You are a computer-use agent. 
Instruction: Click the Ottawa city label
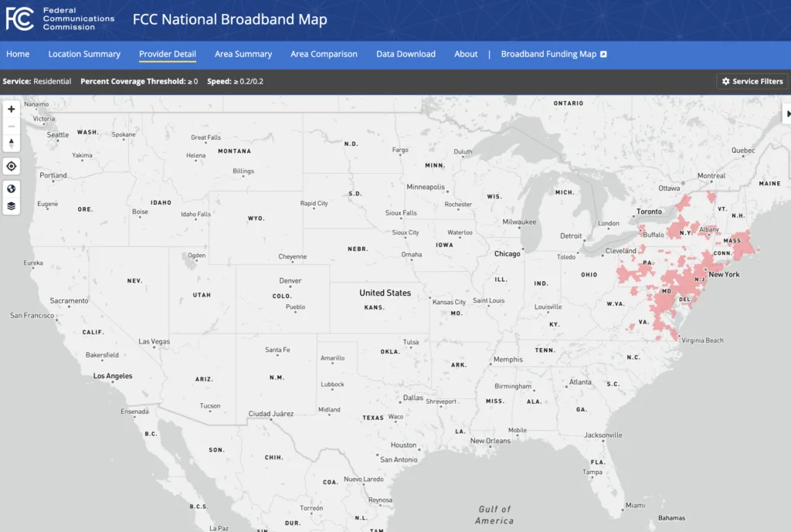point(669,188)
